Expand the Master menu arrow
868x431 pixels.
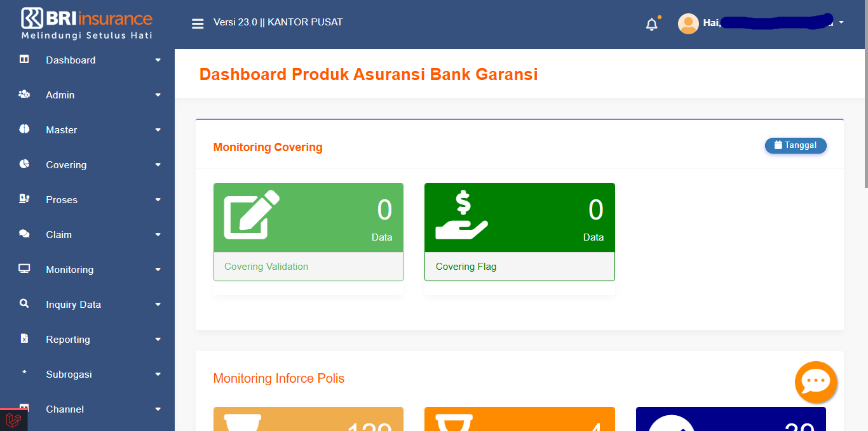point(158,130)
